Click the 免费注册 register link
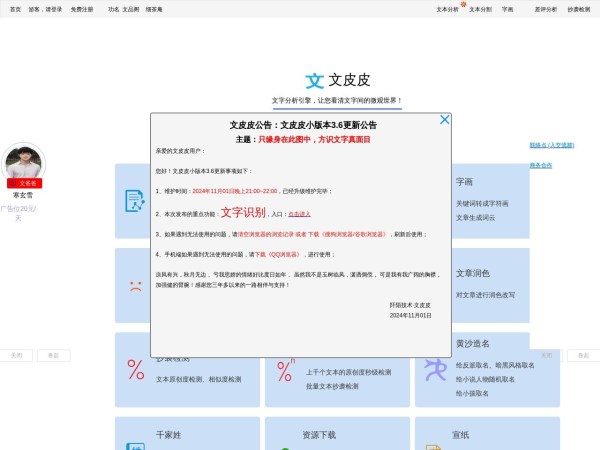The height and width of the screenshot is (450, 600). coord(82,9)
